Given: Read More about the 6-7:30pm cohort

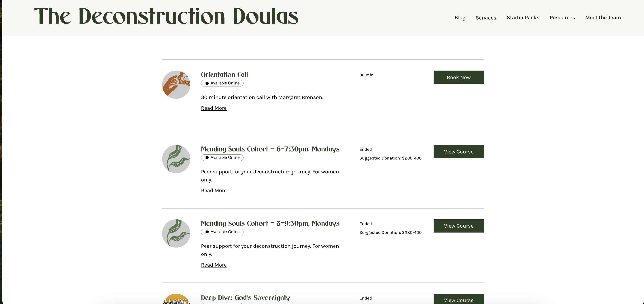Looking at the screenshot, I should click(214, 191).
